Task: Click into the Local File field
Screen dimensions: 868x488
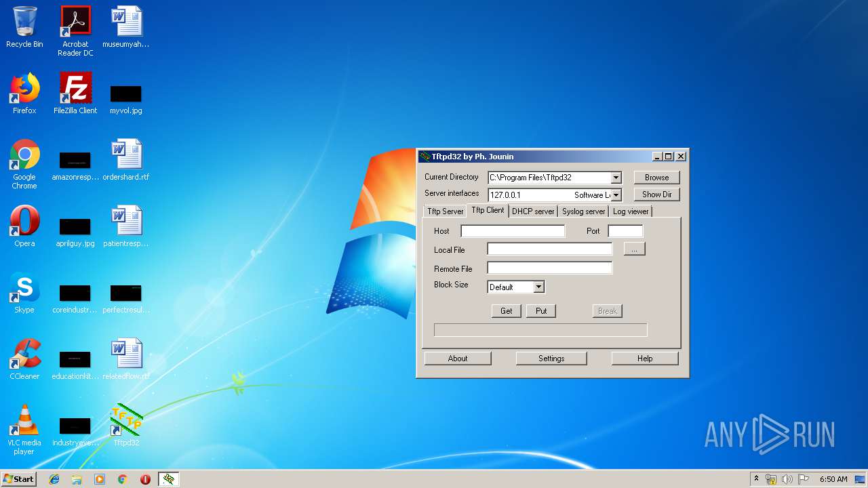Action: click(x=550, y=249)
